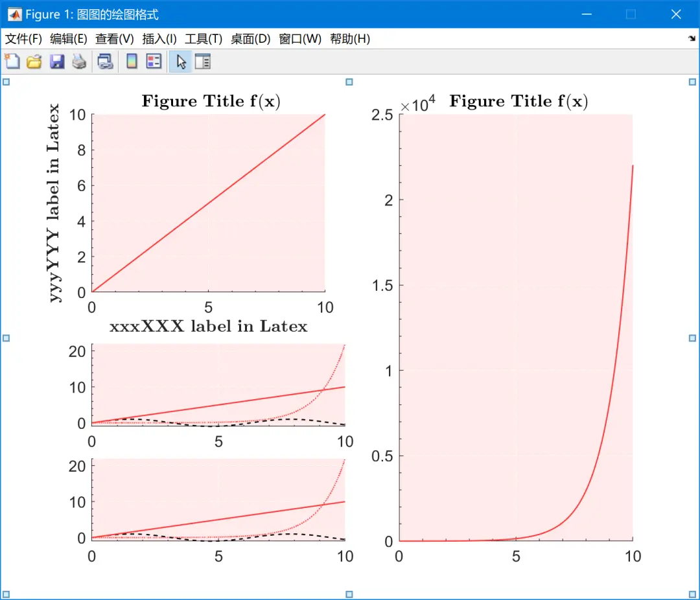The image size is (700, 600).
Task: Open the 工具(T) menu
Action: tap(204, 39)
